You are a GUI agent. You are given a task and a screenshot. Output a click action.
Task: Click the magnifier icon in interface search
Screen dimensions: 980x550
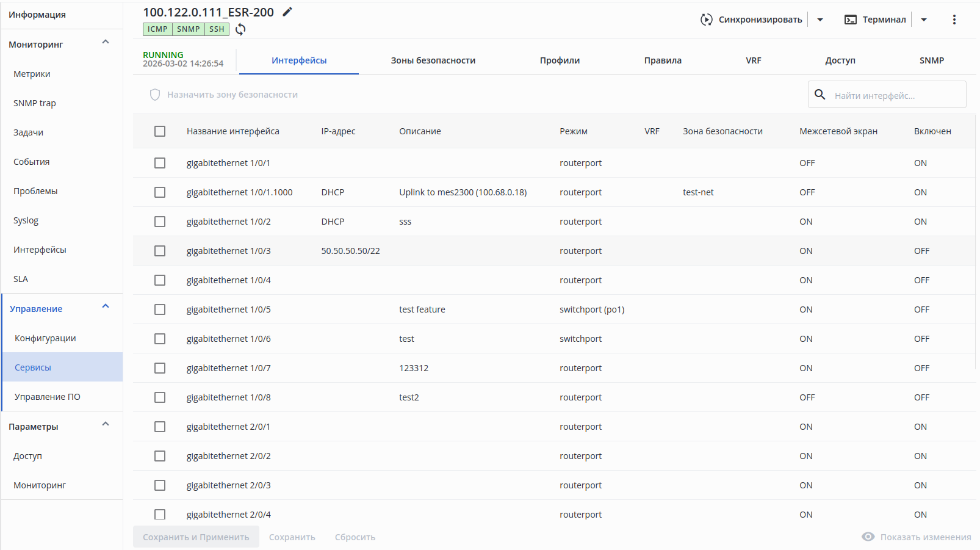(820, 95)
